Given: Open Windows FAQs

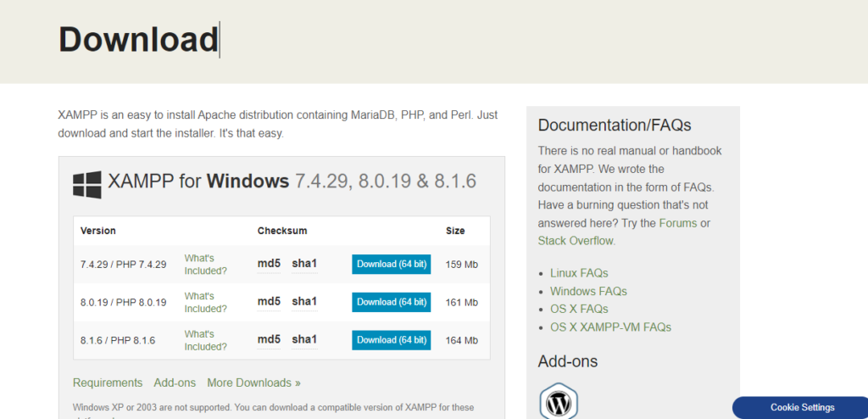Looking at the screenshot, I should point(588,291).
